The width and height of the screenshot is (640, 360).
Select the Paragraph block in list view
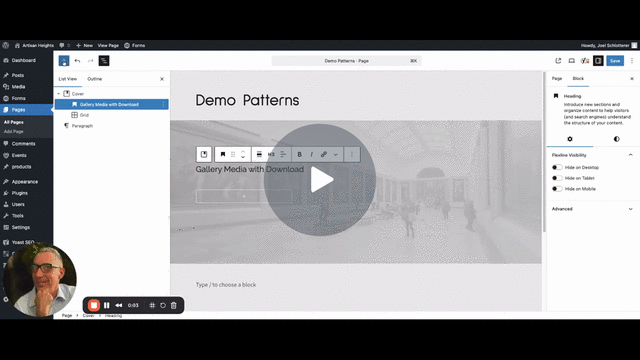point(82,126)
